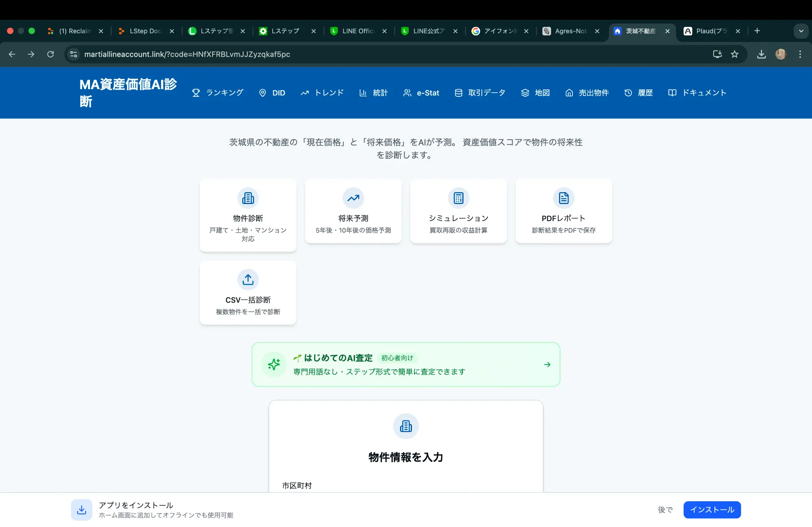The width and height of the screenshot is (812, 527).
Task: Open the シミュレーション calculator icon
Action: 458,198
